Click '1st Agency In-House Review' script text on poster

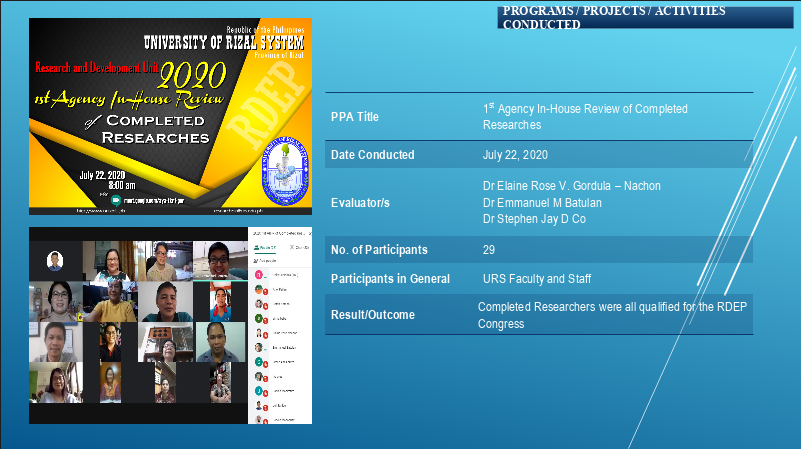coord(129,99)
